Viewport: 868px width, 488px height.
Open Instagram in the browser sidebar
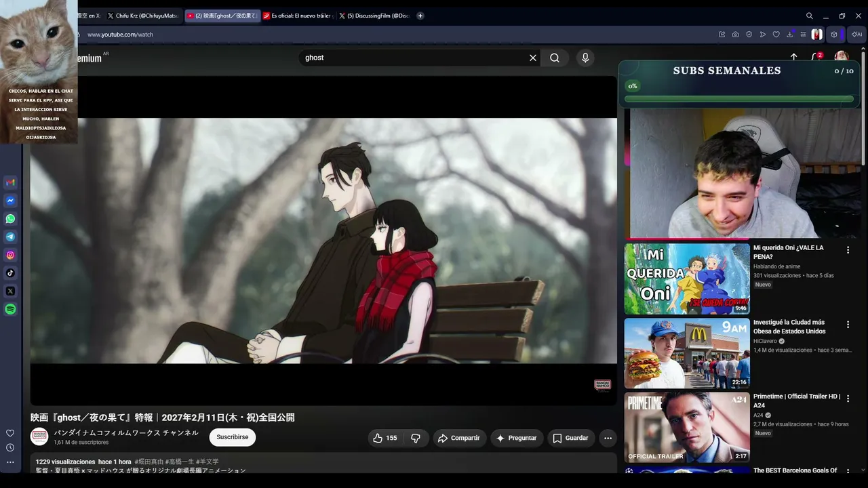(x=10, y=255)
